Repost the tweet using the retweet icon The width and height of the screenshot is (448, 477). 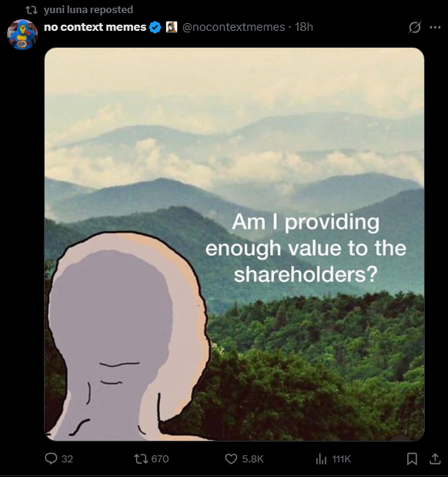141,459
